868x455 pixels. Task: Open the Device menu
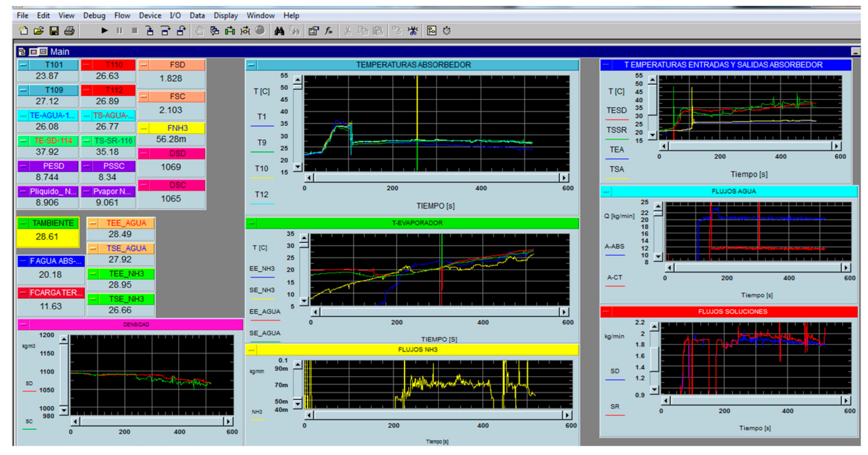pyautogui.click(x=150, y=16)
